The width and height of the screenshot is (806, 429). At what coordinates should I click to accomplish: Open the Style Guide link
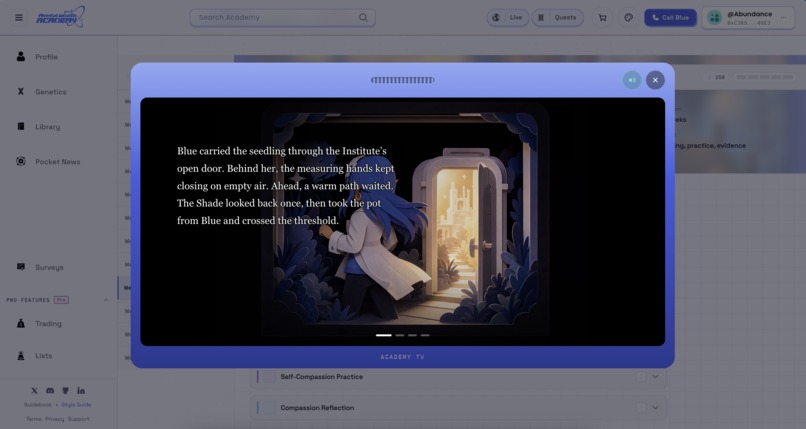click(77, 405)
